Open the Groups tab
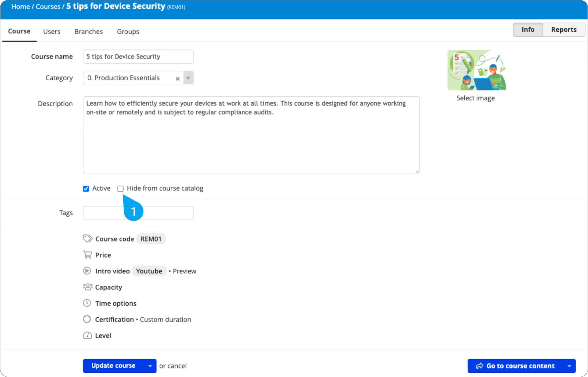The height and width of the screenshot is (377, 588). (128, 31)
